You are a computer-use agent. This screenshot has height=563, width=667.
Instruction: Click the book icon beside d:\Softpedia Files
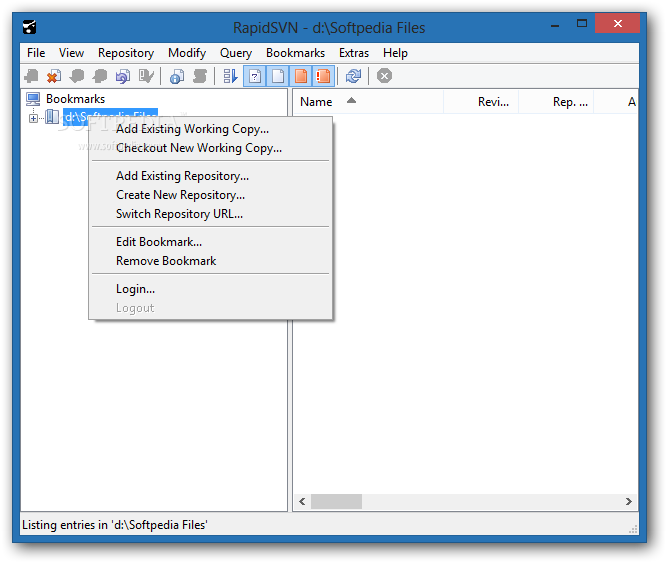click(x=52, y=116)
